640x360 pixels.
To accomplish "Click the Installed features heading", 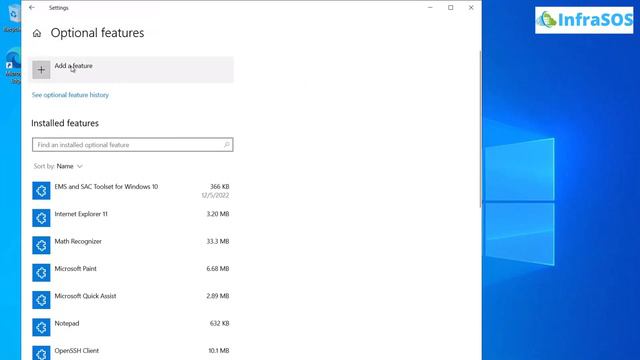I will tap(65, 123).
